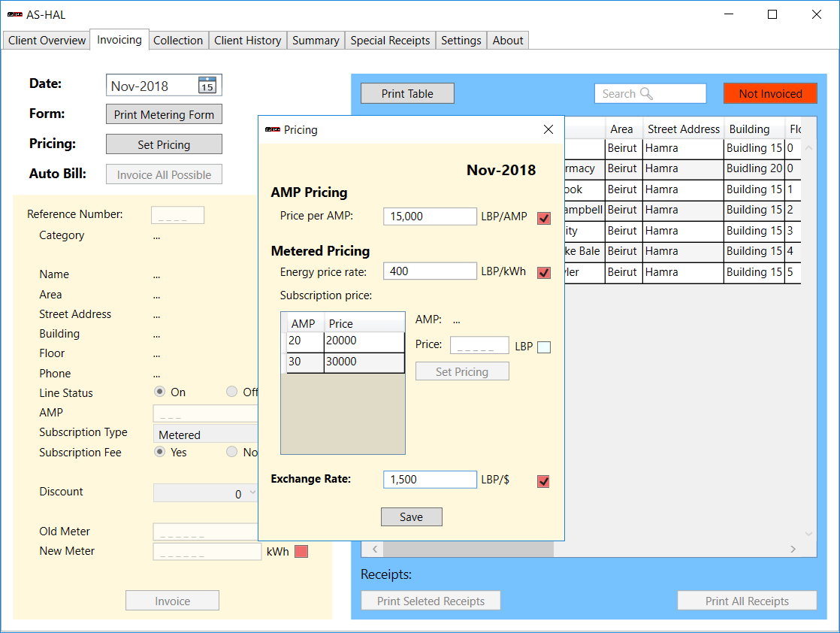840x633 pixels.
Task: Click Set Pricing in the Pricing dialog
Action: 462,371
